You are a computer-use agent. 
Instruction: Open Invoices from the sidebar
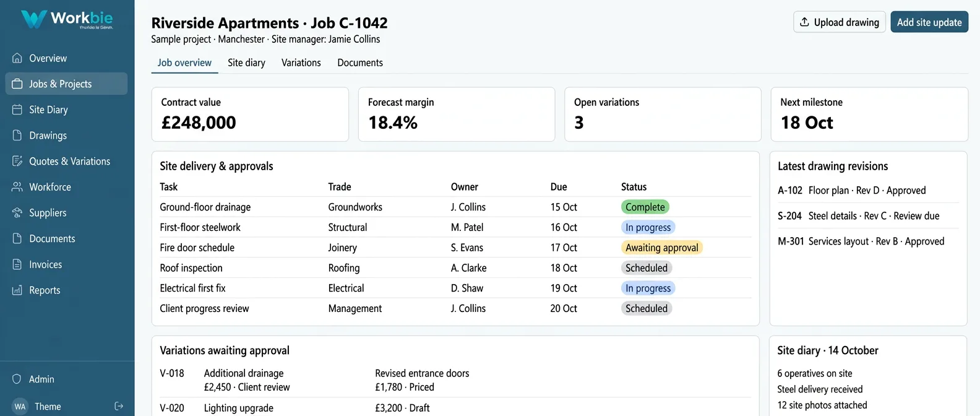point(67,264)
